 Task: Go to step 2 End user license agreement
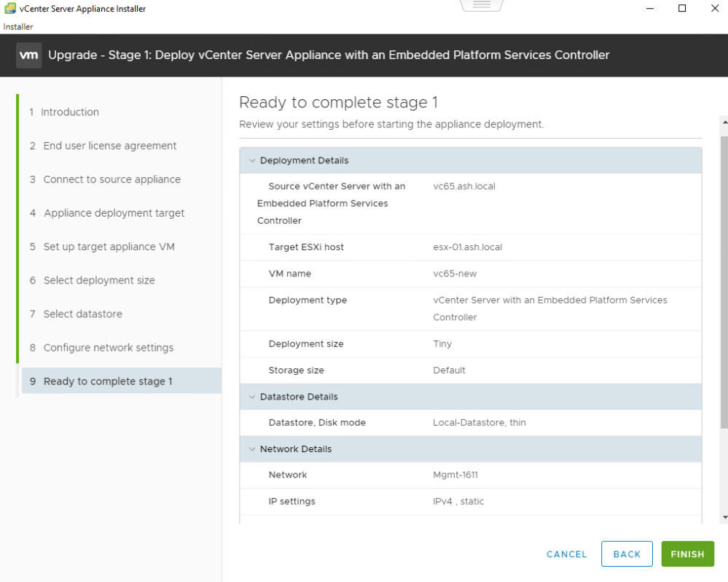coord(103,146)
